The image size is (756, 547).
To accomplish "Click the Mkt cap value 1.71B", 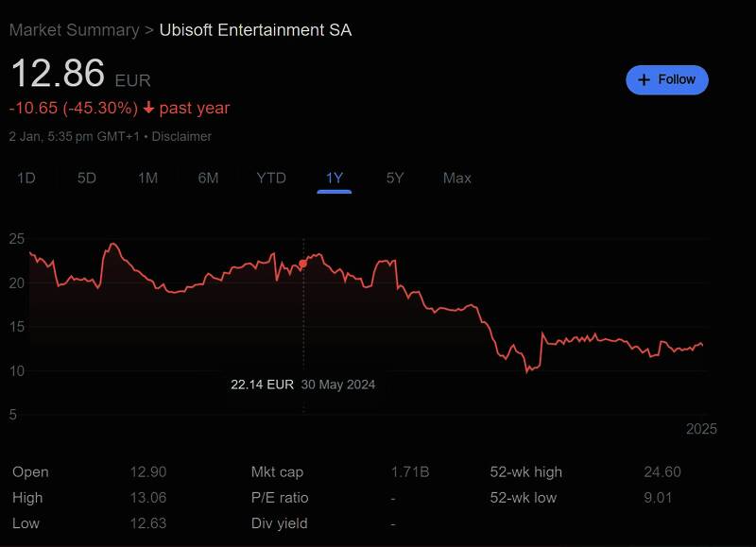I will [410, 471].
